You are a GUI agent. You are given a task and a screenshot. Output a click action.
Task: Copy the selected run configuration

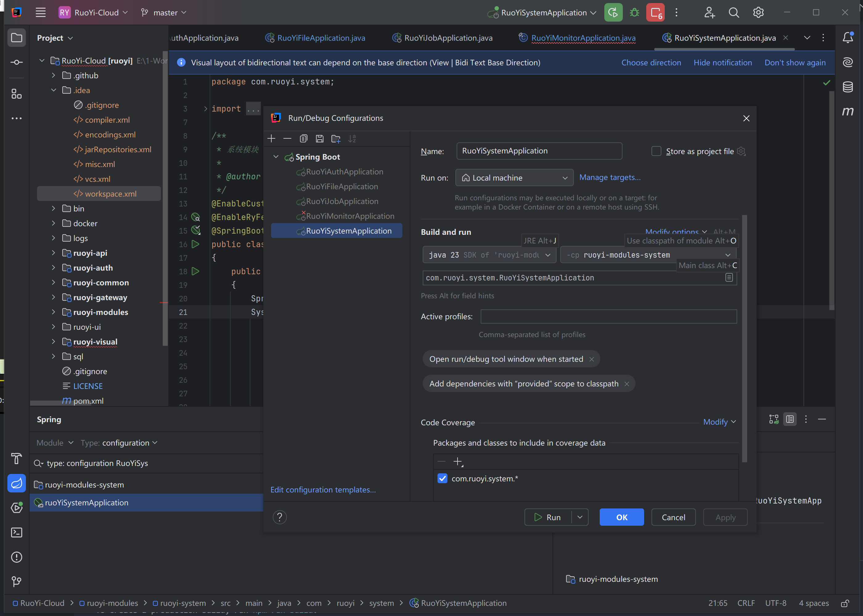click(x=303, y=139)
